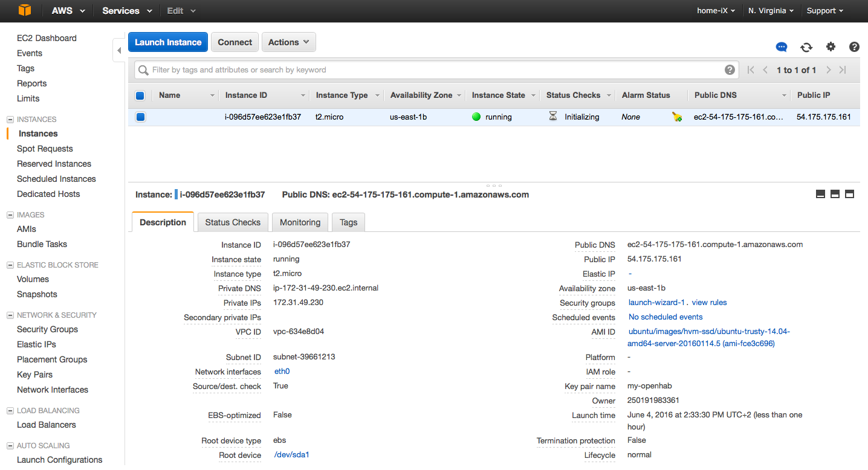Switch to the Tags tab

pyautogui.click(x=348, y=222)
